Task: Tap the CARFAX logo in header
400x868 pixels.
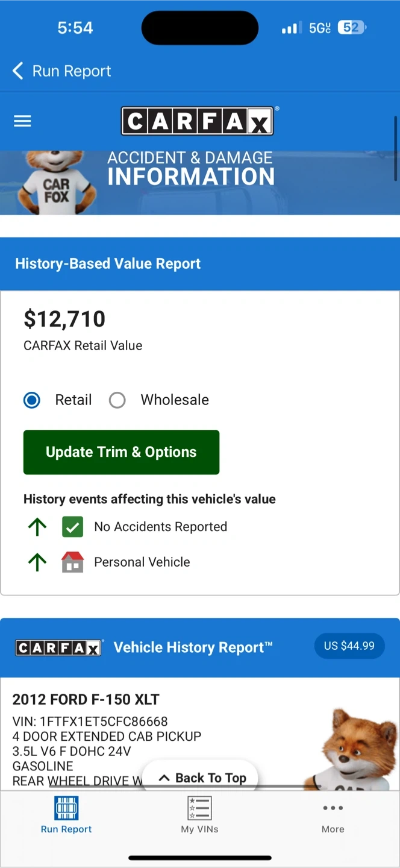Action: pyautogui.click(x=198, y=121)
